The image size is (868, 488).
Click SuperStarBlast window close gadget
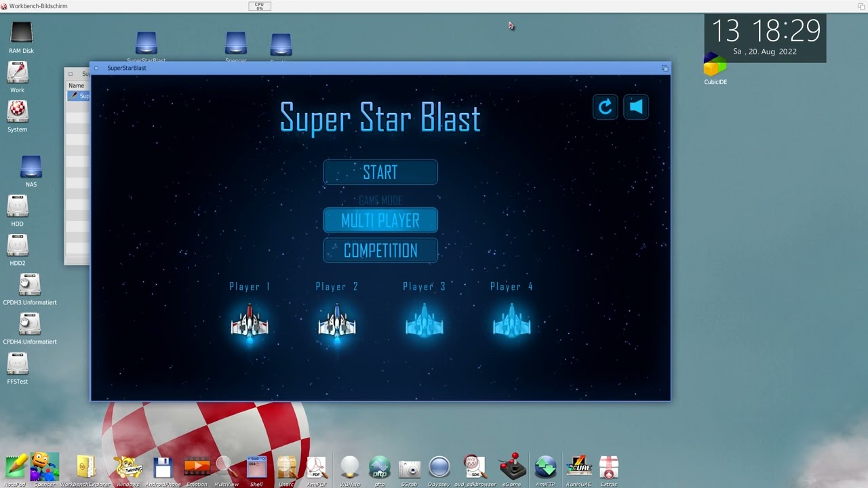click(96, 68)
